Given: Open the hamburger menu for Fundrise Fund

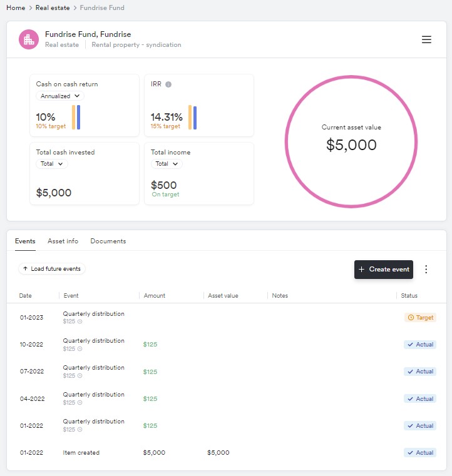Looking at the screenshot, I should [426, 39].
